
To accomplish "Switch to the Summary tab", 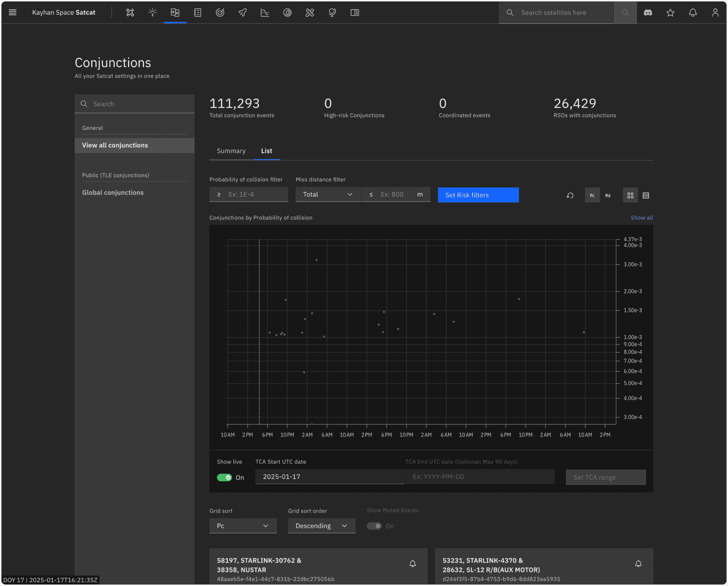I will pos(231,151).
